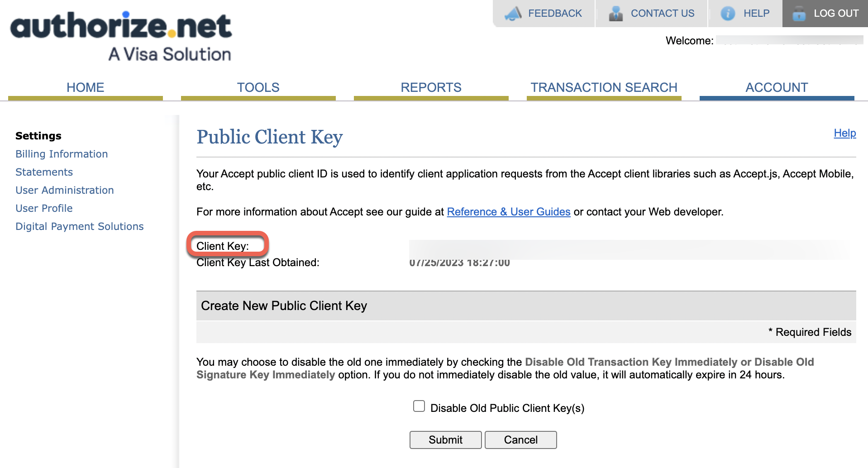Check Disable Old Public Client Key(s)
The width and height of the screenshot is (868, 468).
[x=418, y=406]
